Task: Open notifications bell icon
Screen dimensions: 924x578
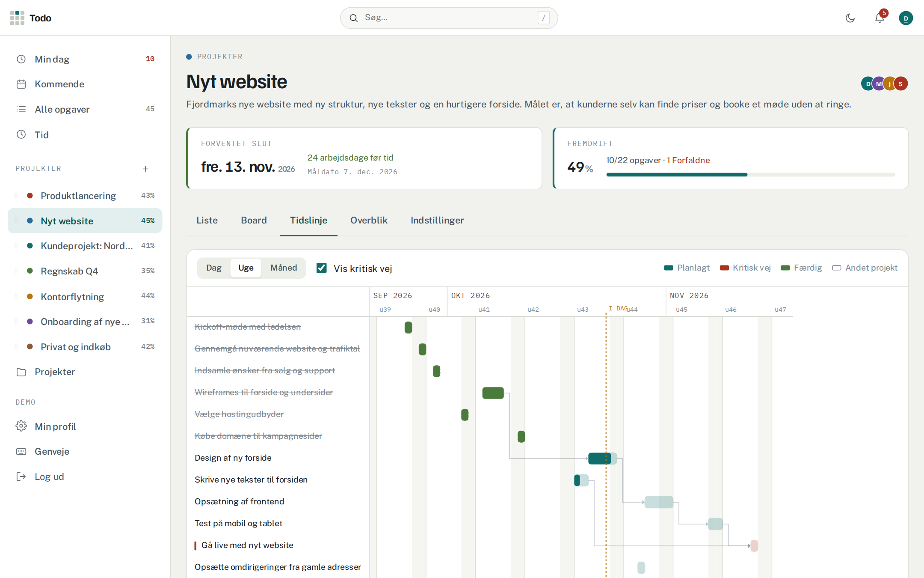Action: tap(880, 18)
